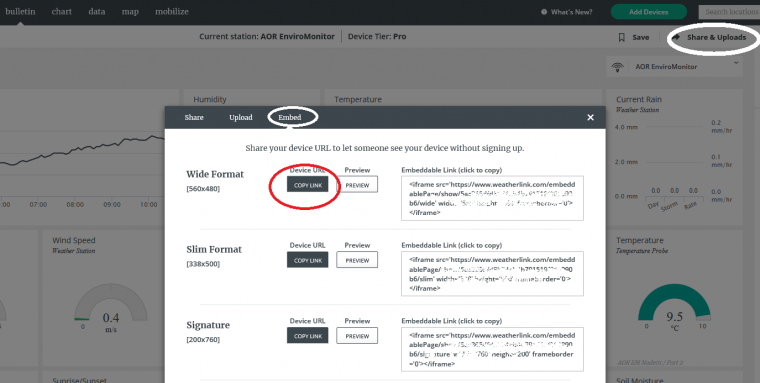
Task: Click the Soil Moisture panel title
Action: point(639,381)
